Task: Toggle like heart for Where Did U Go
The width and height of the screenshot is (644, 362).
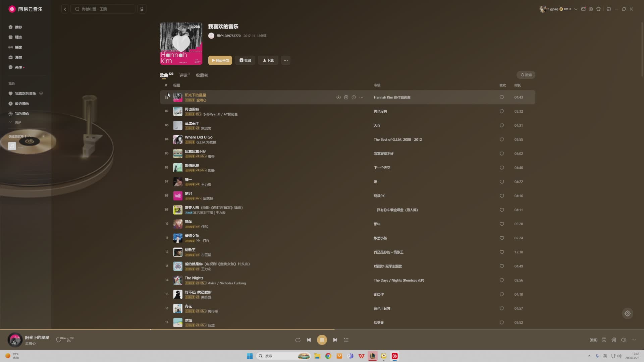Action: 502,139
